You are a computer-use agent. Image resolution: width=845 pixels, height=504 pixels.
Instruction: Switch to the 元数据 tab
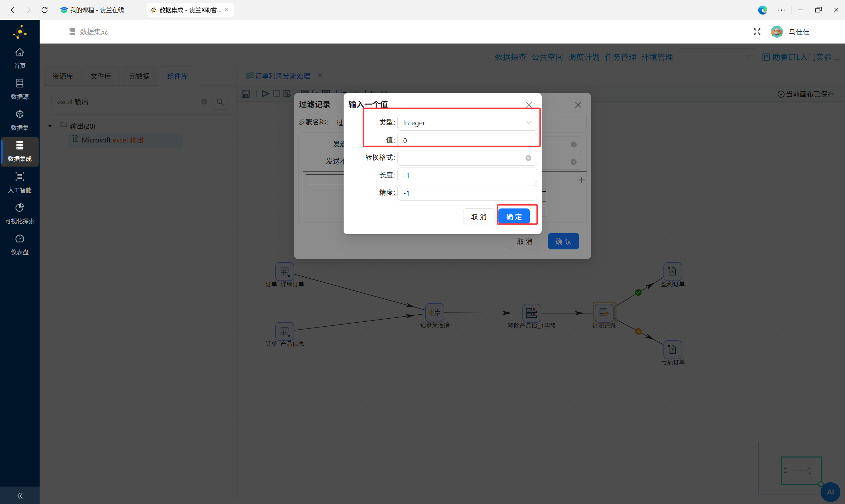coord(139,76)
